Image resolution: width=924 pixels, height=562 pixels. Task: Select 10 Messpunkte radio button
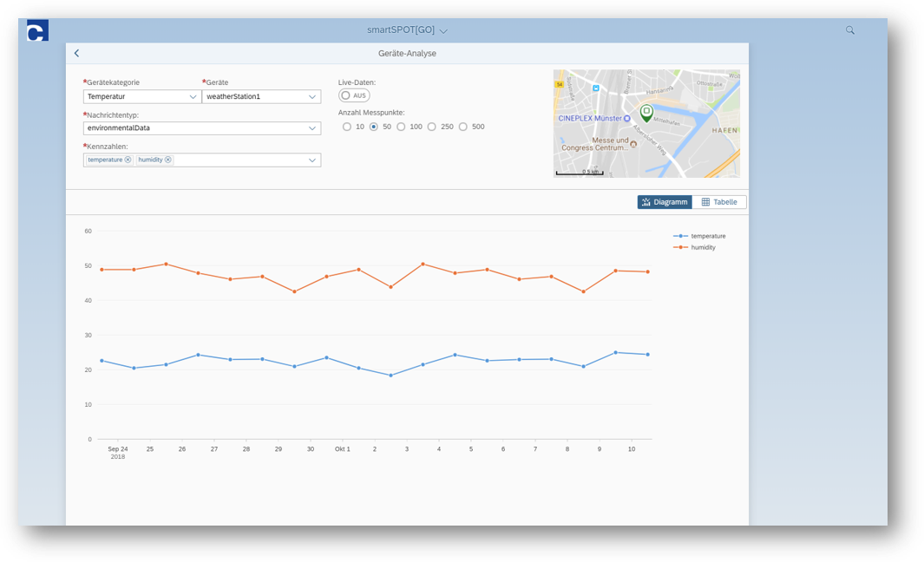(x=347, y=127)
